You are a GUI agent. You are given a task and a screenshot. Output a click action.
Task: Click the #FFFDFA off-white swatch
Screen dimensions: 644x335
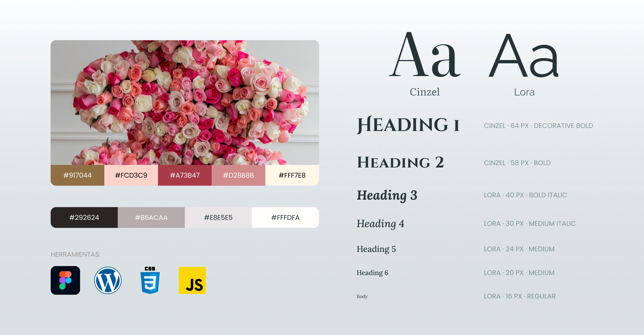coord(285,217)
